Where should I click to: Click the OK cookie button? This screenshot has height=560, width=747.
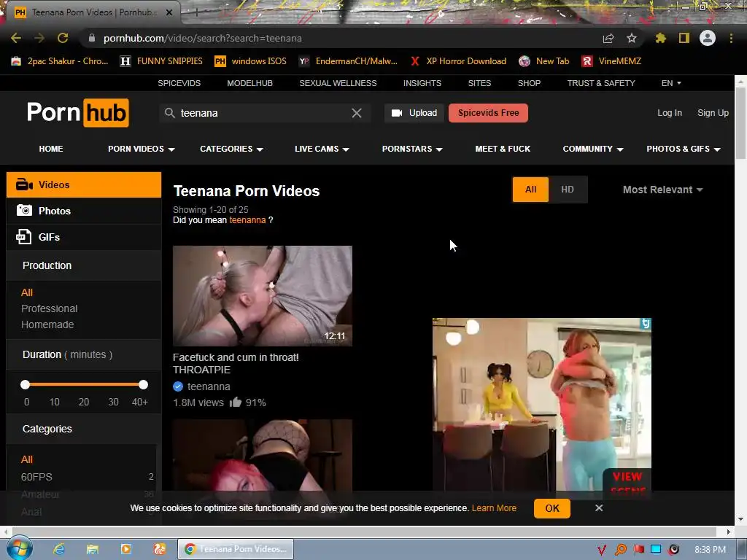[x=552, y=508]
